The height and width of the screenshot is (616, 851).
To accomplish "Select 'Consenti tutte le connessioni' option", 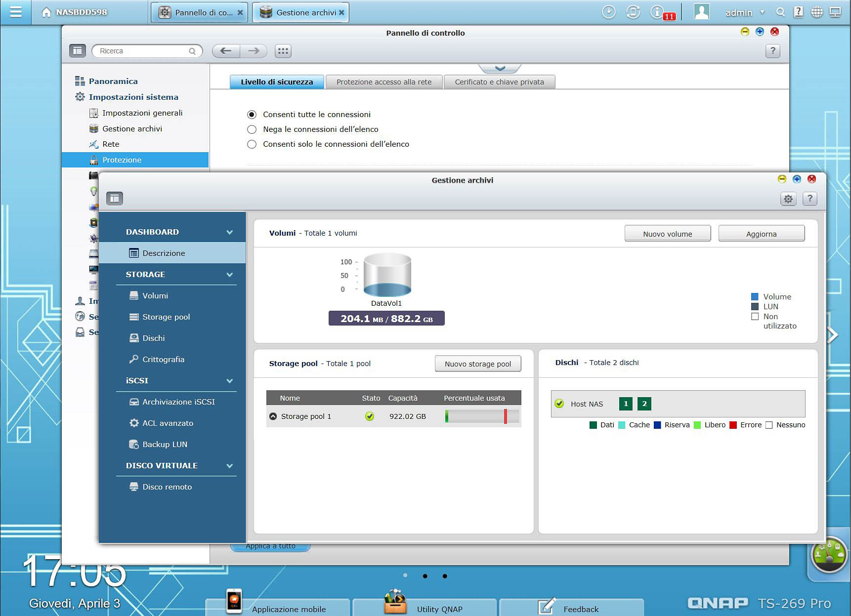I will [252, 115].
